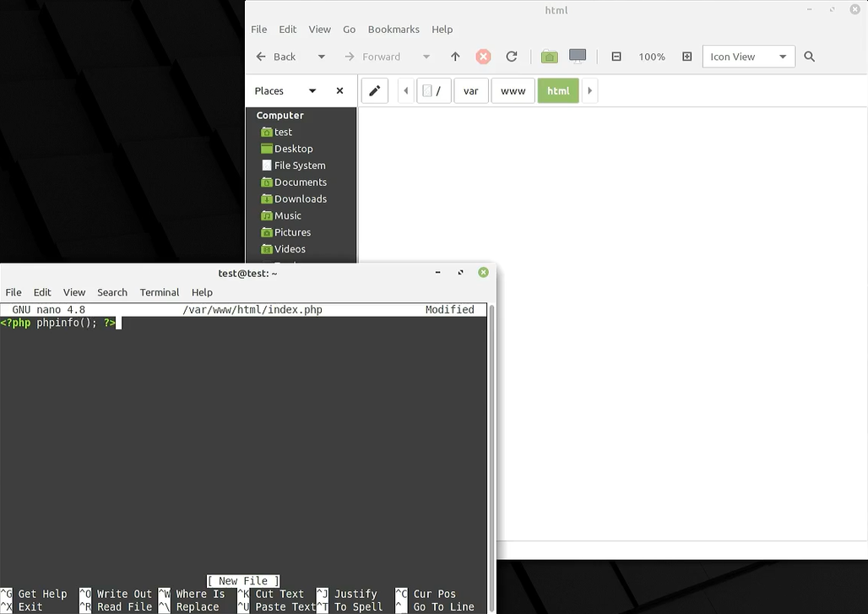Screen dimensions: 868x614
Task: Click the go up to parent folder arrow
Action: point(455,57)
